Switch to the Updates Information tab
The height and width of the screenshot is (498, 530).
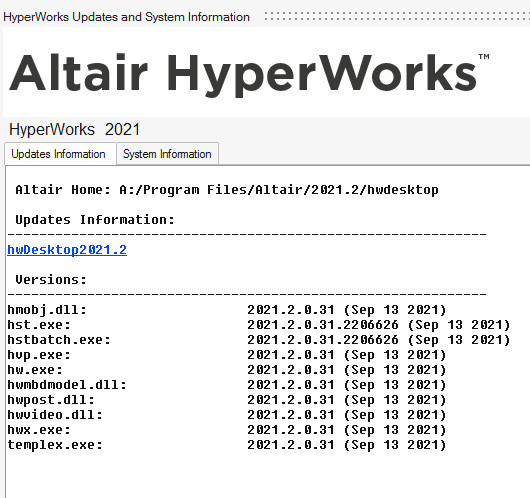tap(60, 154)
